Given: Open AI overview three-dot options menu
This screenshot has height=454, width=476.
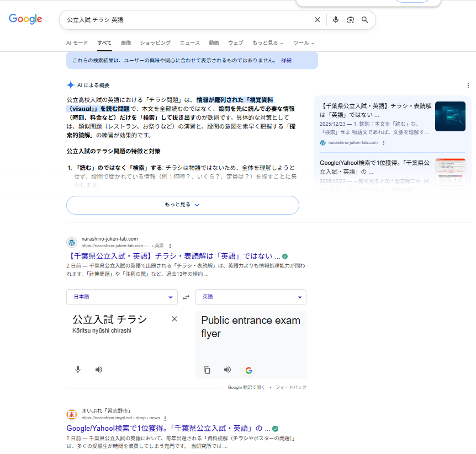Looking at the screenshot, I should click(468, 86).
